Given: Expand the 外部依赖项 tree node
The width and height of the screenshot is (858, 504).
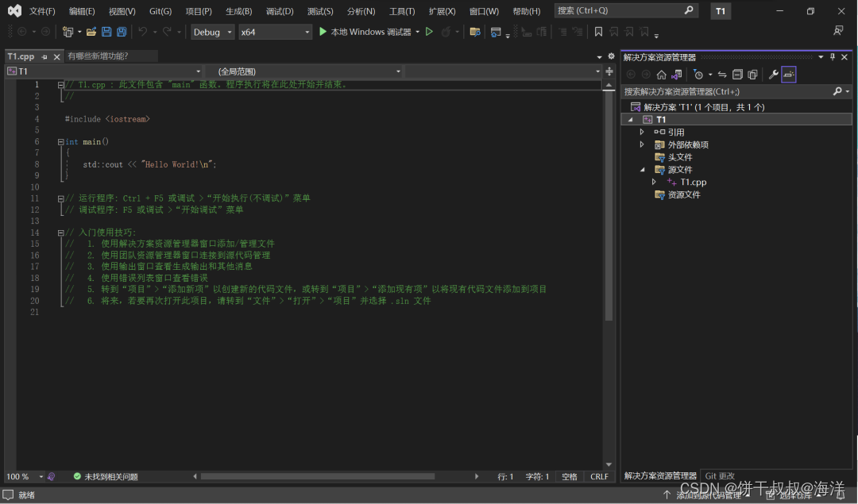Looking at the screenshot, I should [642, 144].
